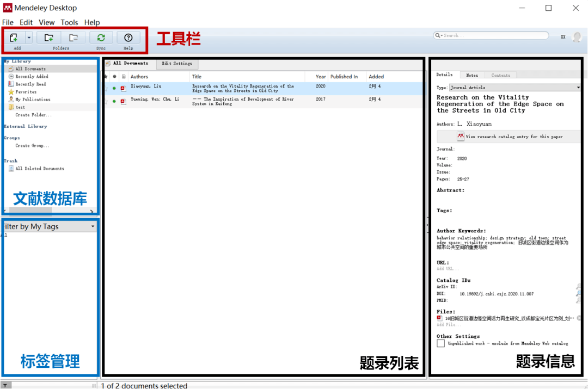
Task: Open My Publications in the library
Action: [x=33, y=100]
